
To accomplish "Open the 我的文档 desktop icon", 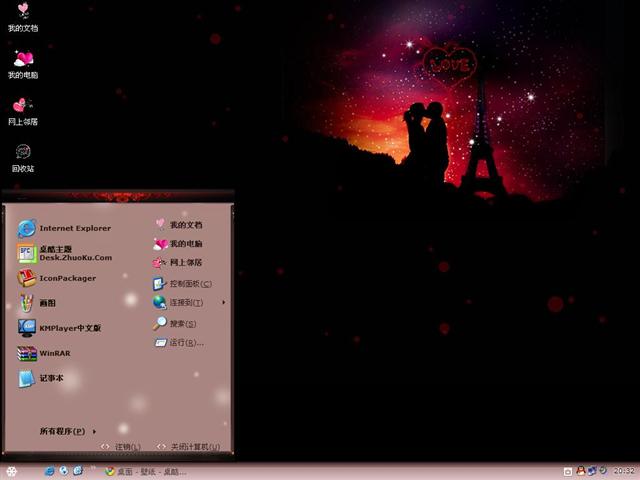I will click(x=23, y=17).
